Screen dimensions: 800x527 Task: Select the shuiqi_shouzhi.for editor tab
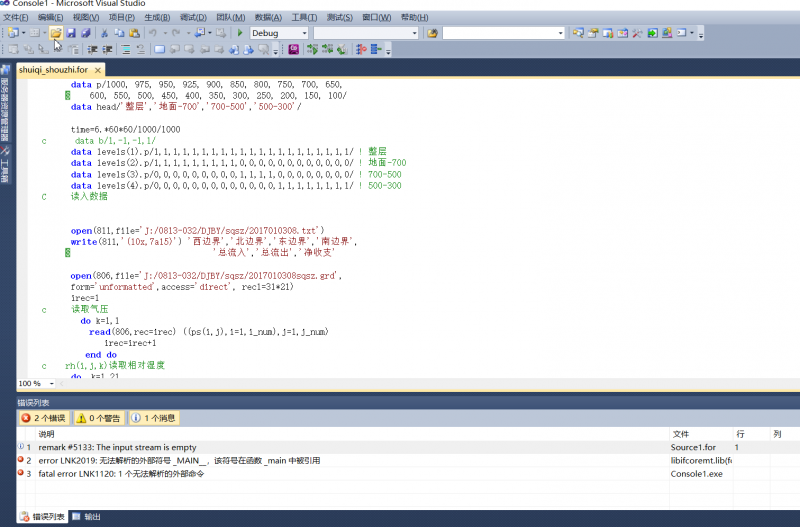coord(53,69)
